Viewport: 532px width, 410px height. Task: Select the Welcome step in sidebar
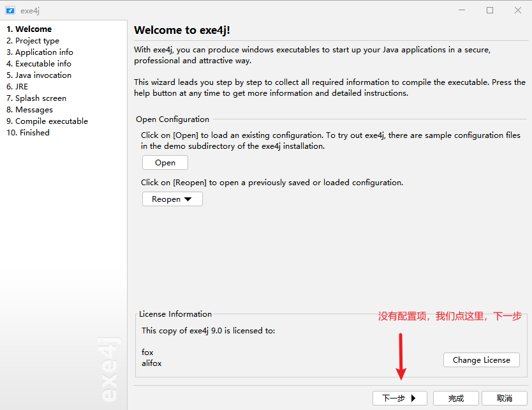[x=29, y=29]
